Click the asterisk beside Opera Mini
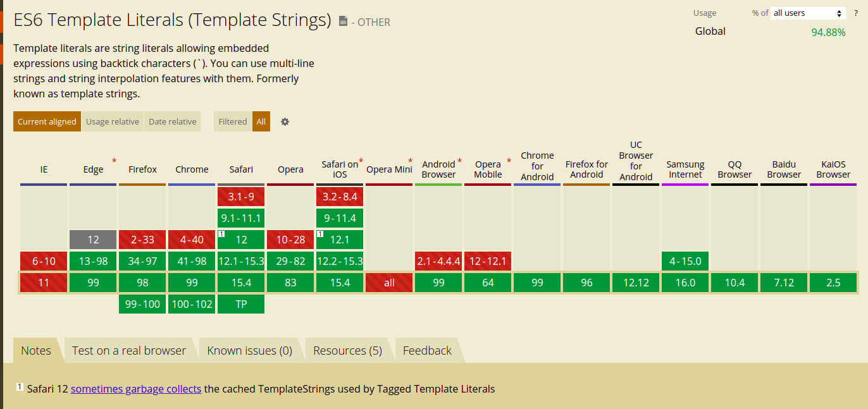Viewport: 868px width, 409px height. coord(410,161)
